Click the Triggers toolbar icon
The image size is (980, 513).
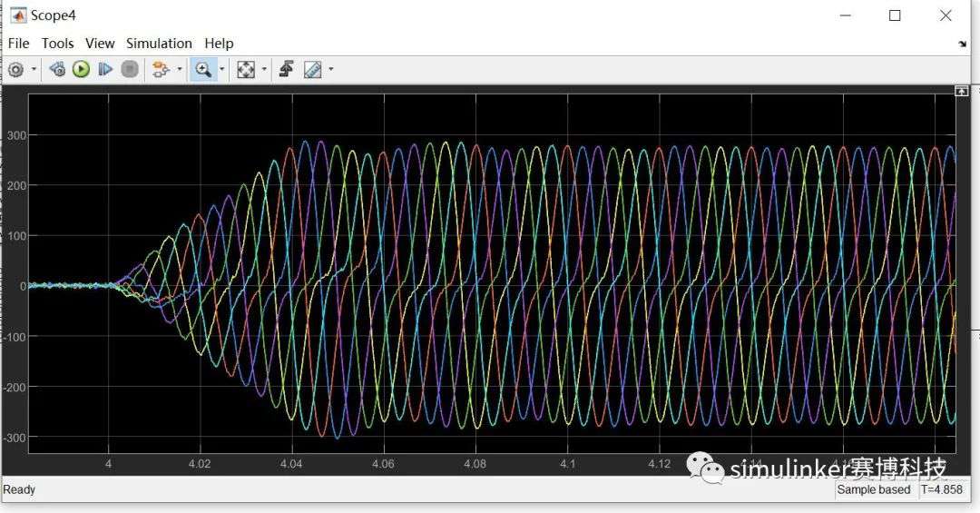tap(286, 69)
